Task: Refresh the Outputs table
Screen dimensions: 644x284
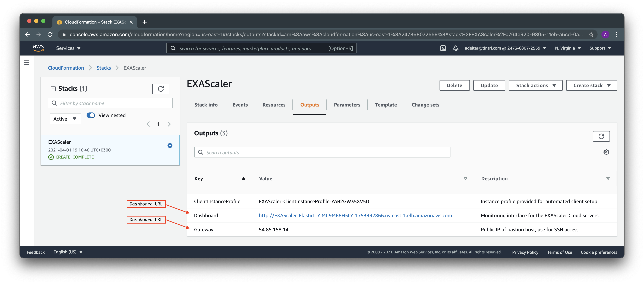Action: click(601, 136)
